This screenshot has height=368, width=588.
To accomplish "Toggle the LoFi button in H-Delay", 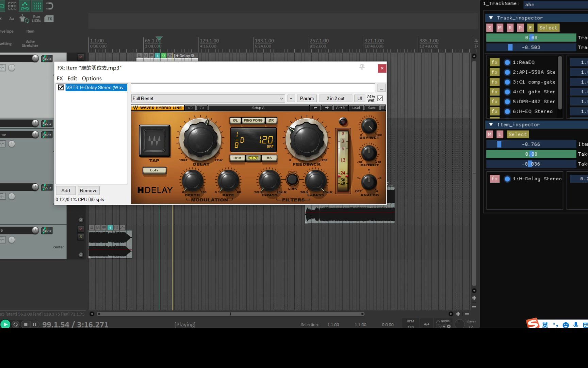I will [x=154, y=170].
